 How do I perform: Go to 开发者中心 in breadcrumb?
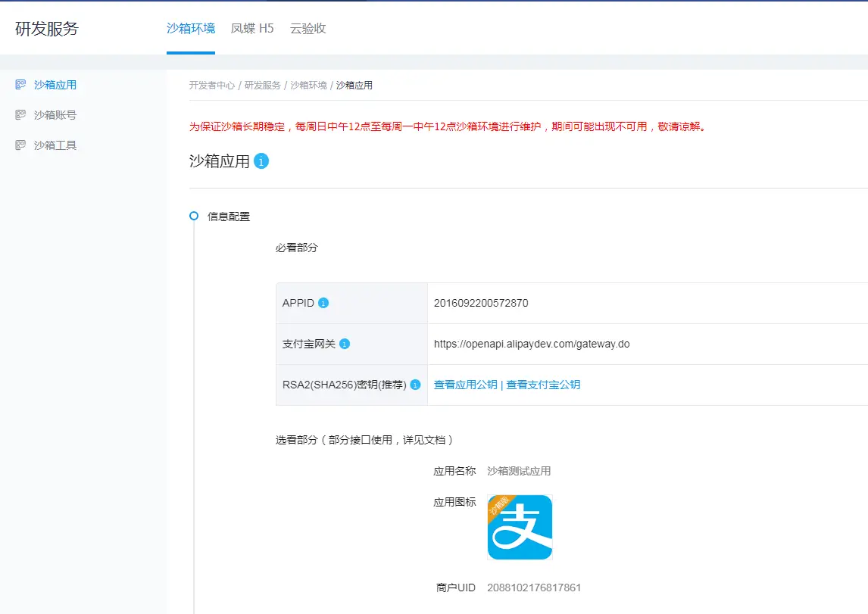[212, 86]
